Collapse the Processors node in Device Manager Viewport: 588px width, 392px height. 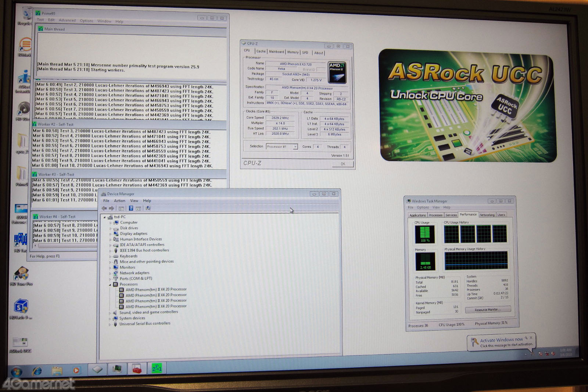[110, 285]
